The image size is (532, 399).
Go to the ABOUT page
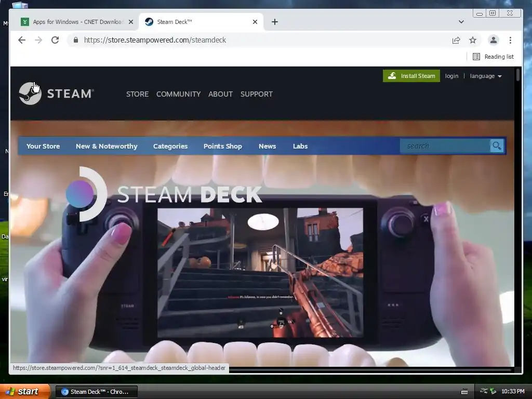tap(220, 94)
